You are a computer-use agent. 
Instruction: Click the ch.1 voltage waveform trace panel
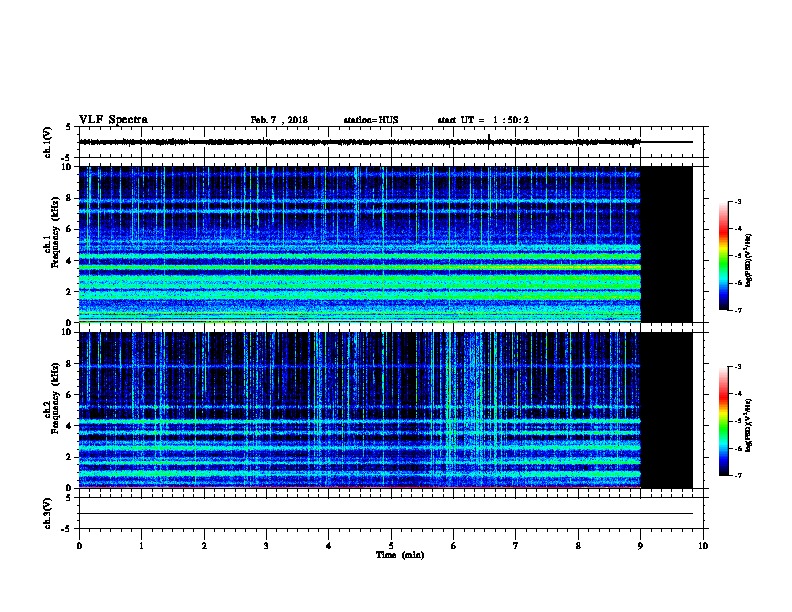pos(391,142)
